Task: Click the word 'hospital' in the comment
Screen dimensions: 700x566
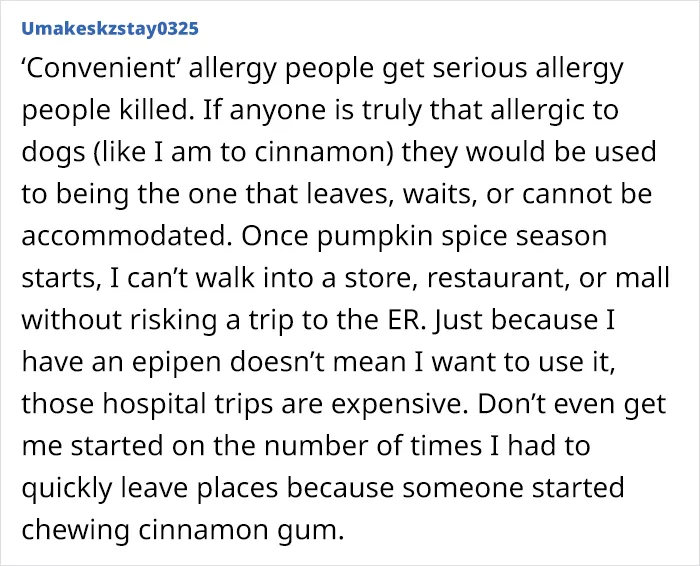Action: pyautogui.click(x=154, y=404)
